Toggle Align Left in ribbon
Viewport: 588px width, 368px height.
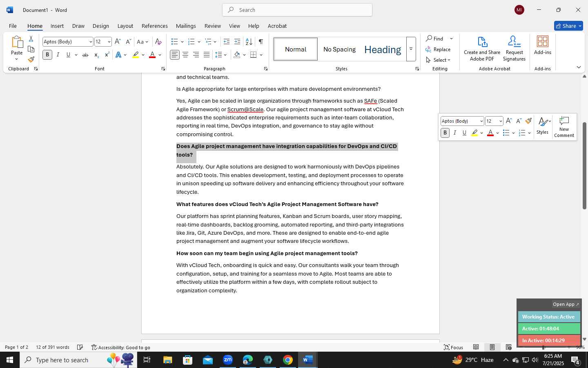[175, 55]
